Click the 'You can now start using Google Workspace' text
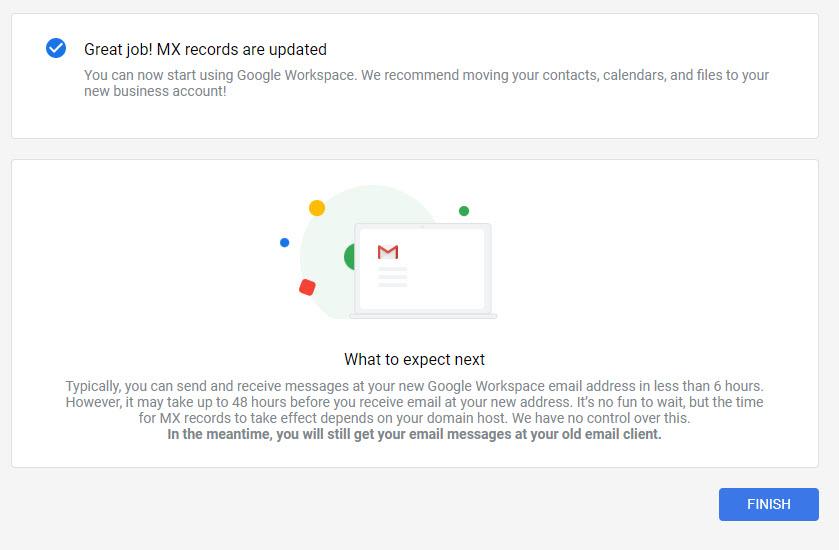 click(220, 75)
